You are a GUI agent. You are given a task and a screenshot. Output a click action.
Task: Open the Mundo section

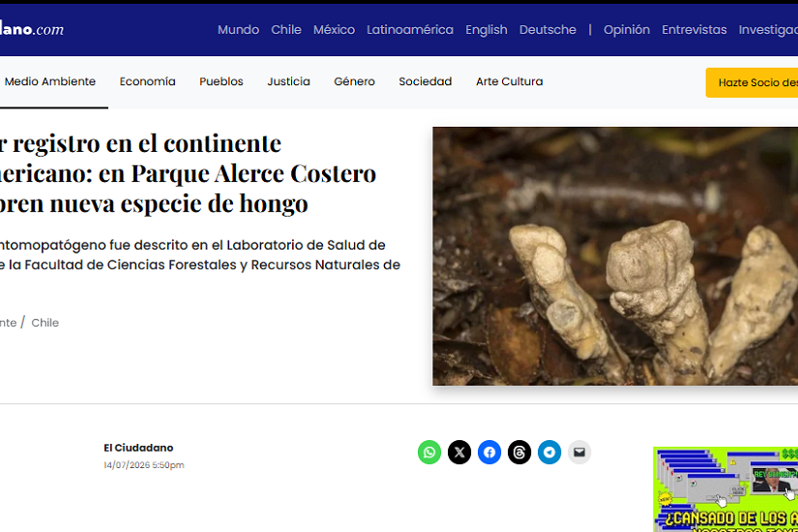coord(238,30)
